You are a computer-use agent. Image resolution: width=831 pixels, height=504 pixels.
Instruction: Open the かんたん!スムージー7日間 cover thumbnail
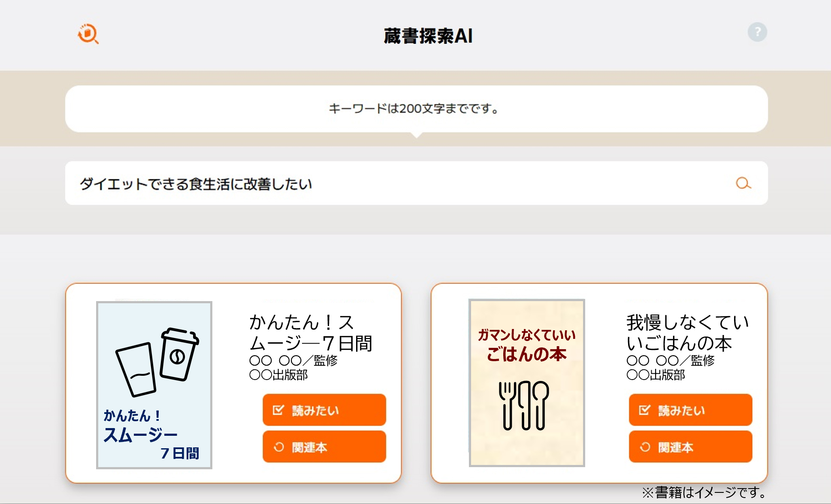(154, 385)
